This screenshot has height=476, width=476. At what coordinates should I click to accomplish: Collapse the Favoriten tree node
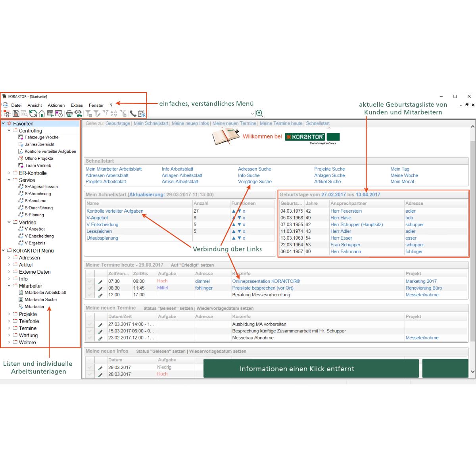pyautogui.click(x=4, y=123)
